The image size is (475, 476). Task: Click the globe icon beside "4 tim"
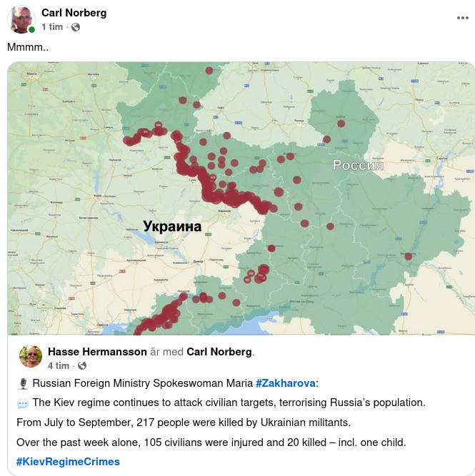pyautogui.click(x=82, y=366)
